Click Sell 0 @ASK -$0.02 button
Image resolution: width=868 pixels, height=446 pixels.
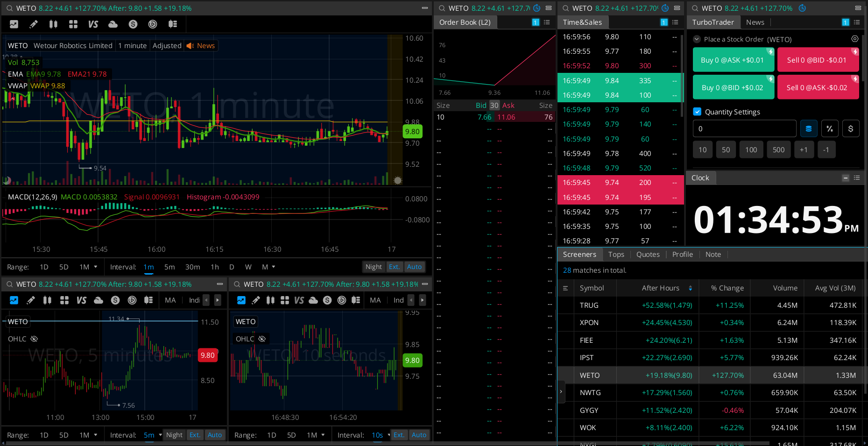(x=818, y=87)
